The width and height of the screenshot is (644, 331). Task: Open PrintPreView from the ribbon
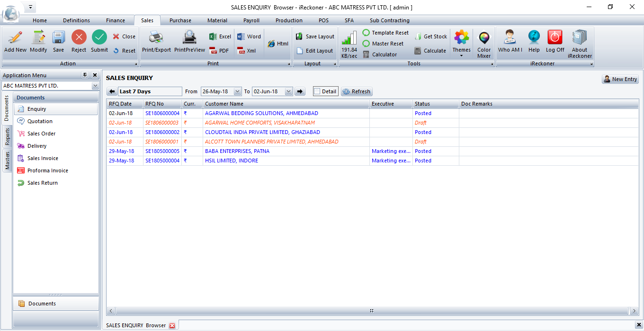[x=189, y=38]
